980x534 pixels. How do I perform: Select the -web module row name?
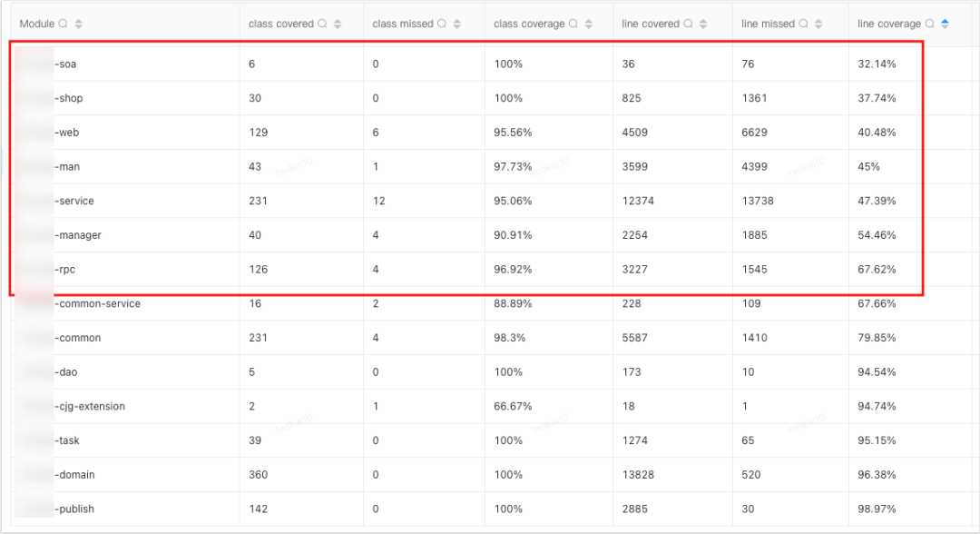(66, 133)
